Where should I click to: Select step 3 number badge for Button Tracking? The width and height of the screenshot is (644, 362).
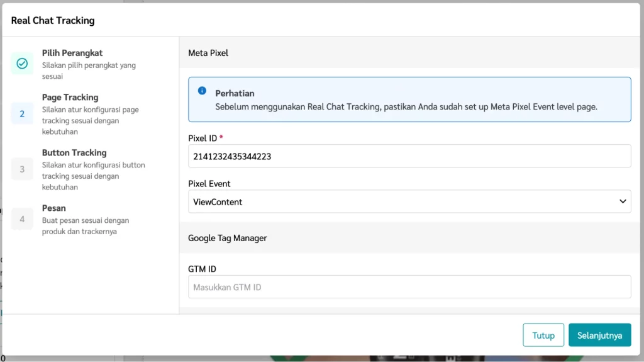click(x=22, y=169)
